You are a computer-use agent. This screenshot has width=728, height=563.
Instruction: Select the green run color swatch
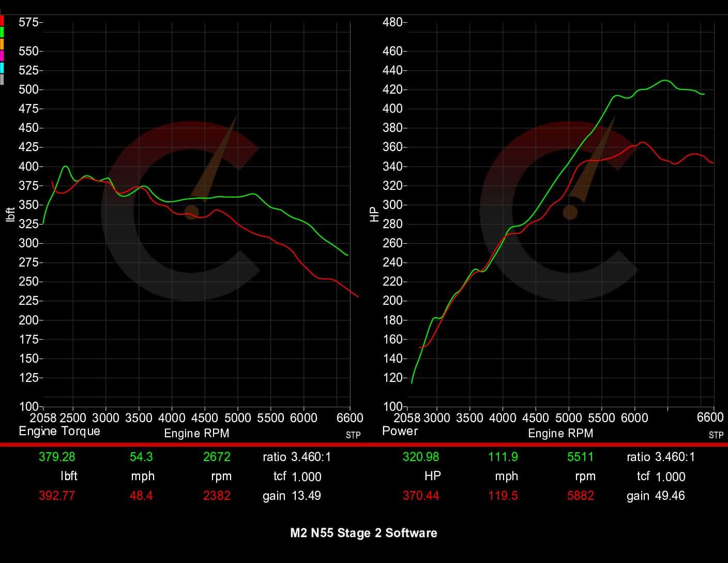click(x=2, y=32)
